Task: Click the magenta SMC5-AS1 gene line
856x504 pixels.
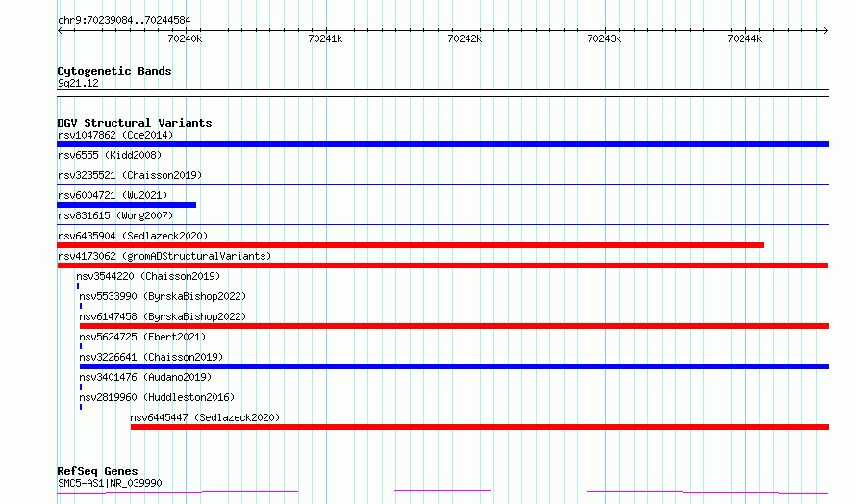Action: pos(442,492)
